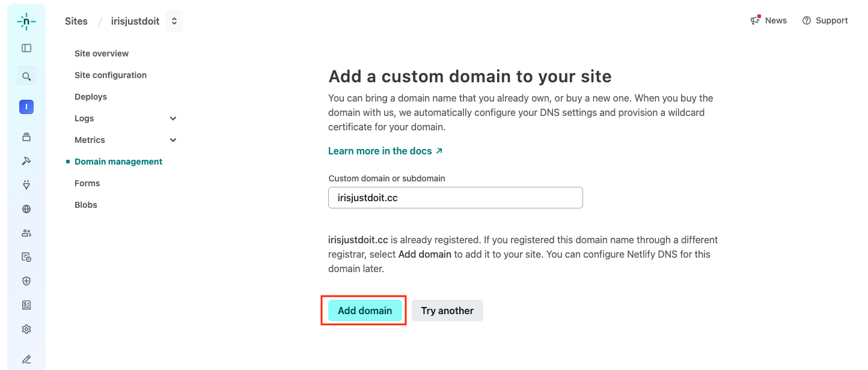This screenshot has width=868, height=370.
Task: Expand the Metrics submenu chevron
Action: coord(173,140)
